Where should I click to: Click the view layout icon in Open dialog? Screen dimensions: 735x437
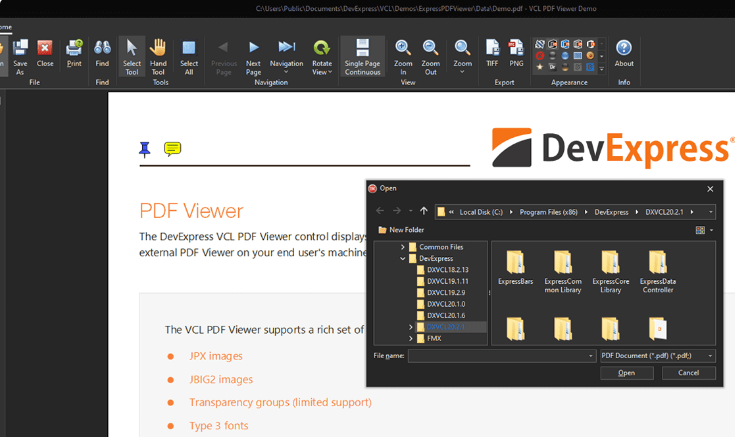(700, 230)
